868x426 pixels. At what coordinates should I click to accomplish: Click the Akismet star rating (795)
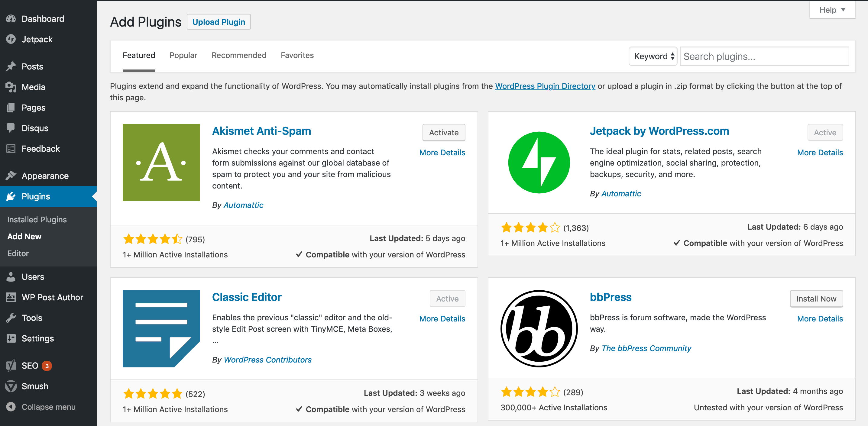pyautogui.click(x=153, y=239)
